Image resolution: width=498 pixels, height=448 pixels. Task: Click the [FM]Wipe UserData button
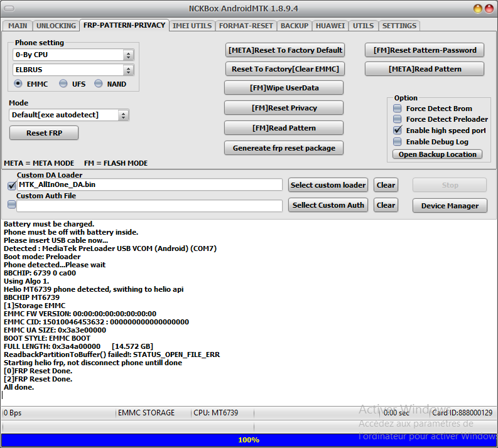click(284, 88)
